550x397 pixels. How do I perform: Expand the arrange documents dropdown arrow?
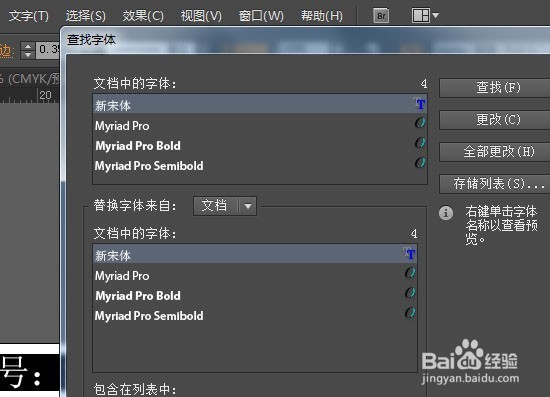[435, 15]
